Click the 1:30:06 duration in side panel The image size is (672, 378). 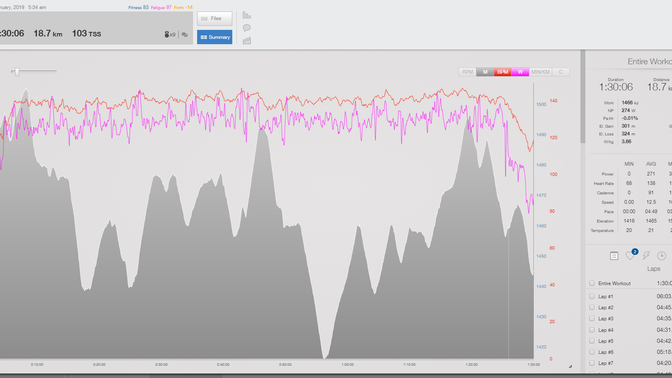tap(616, 87)
